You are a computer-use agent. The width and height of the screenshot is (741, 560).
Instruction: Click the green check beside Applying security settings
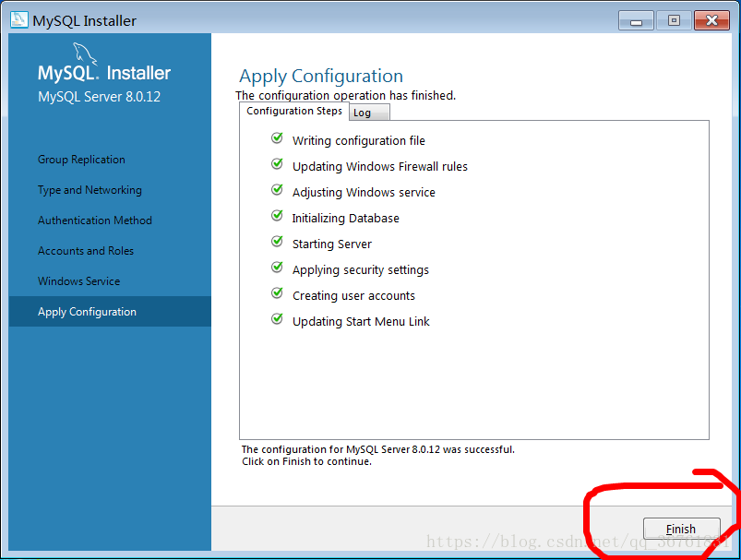click(278, 268)
